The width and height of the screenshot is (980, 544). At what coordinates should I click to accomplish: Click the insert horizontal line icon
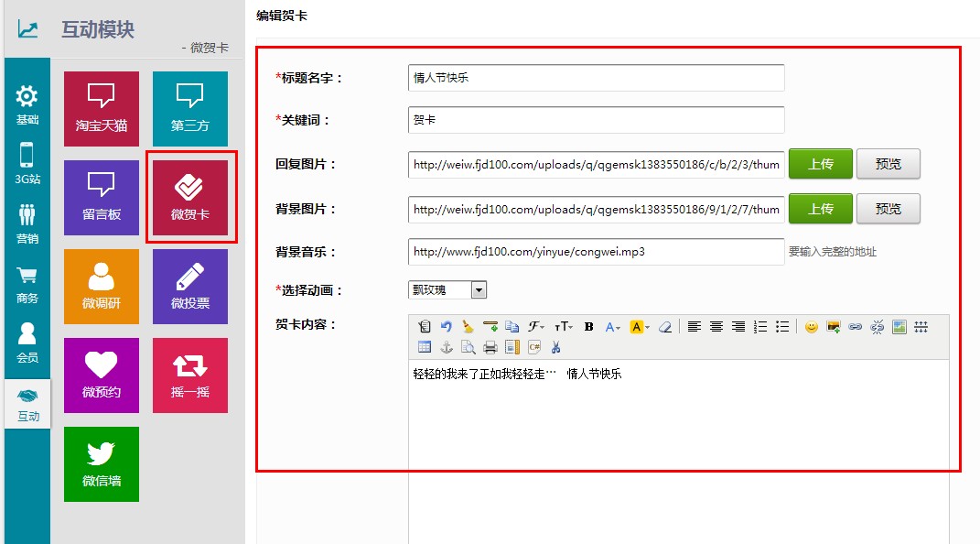(490, 326)
